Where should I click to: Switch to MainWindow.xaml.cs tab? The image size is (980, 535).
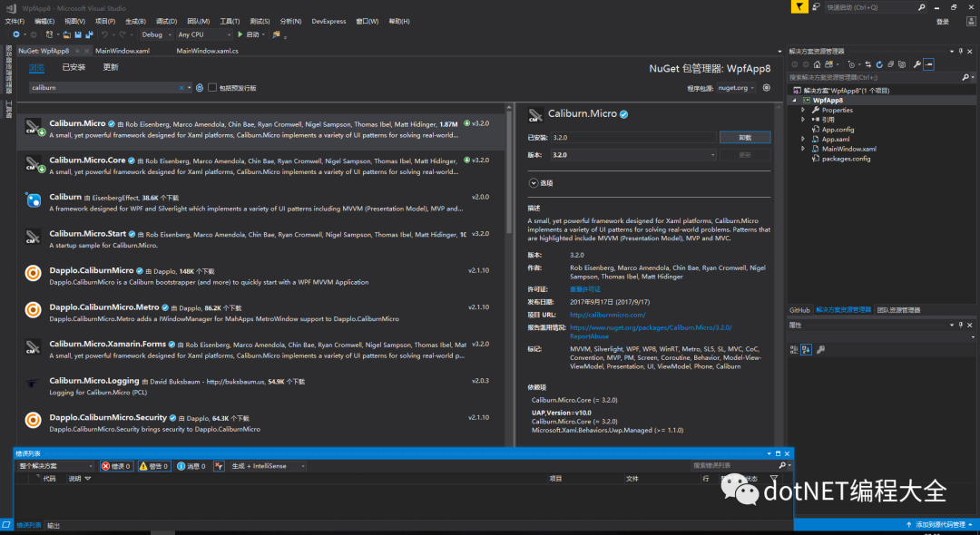[x=207, y=51]
